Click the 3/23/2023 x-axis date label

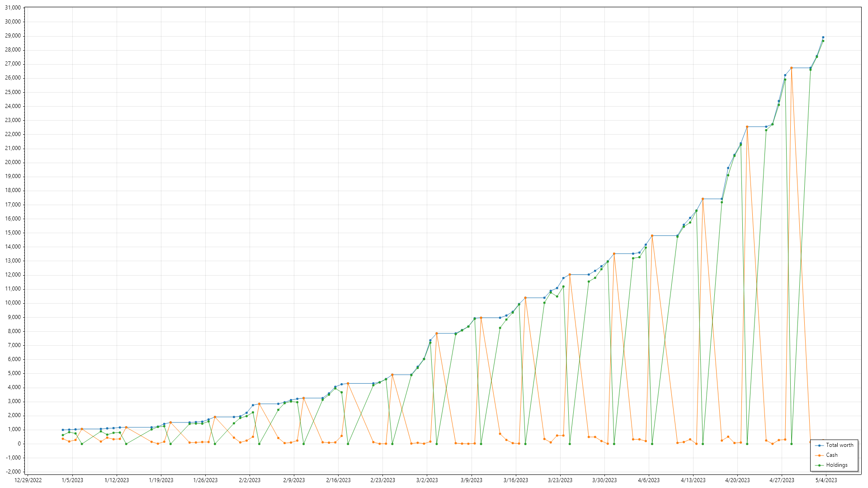pyautogui.click(x=560, y=480)
